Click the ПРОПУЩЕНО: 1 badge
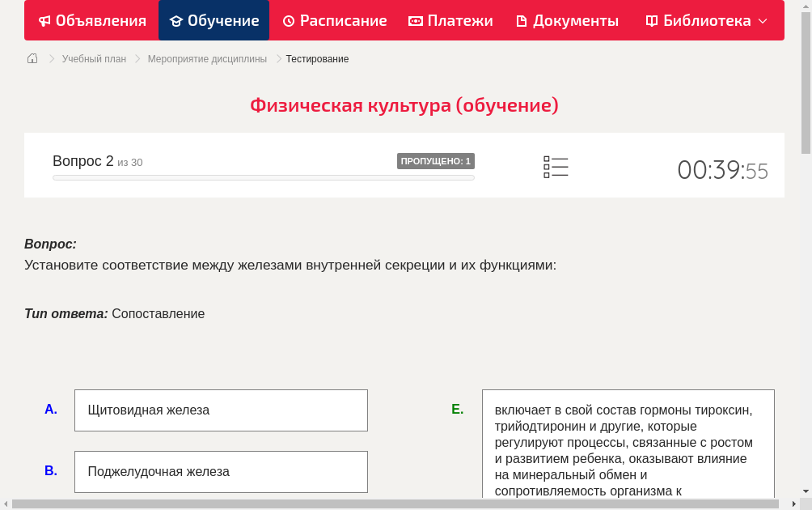The height and width of the screenshot is (510, 812). [x=436, y=160]
